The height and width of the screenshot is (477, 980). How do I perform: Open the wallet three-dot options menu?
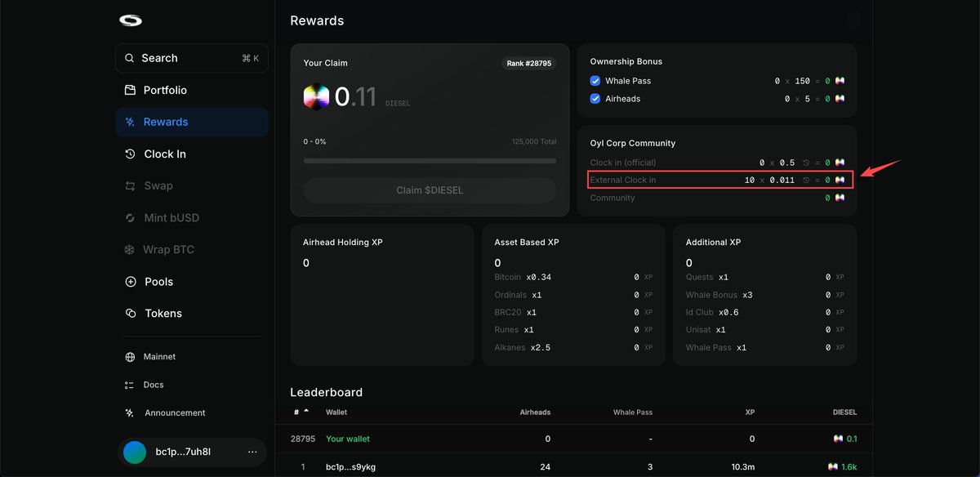[x=252, y=452]
